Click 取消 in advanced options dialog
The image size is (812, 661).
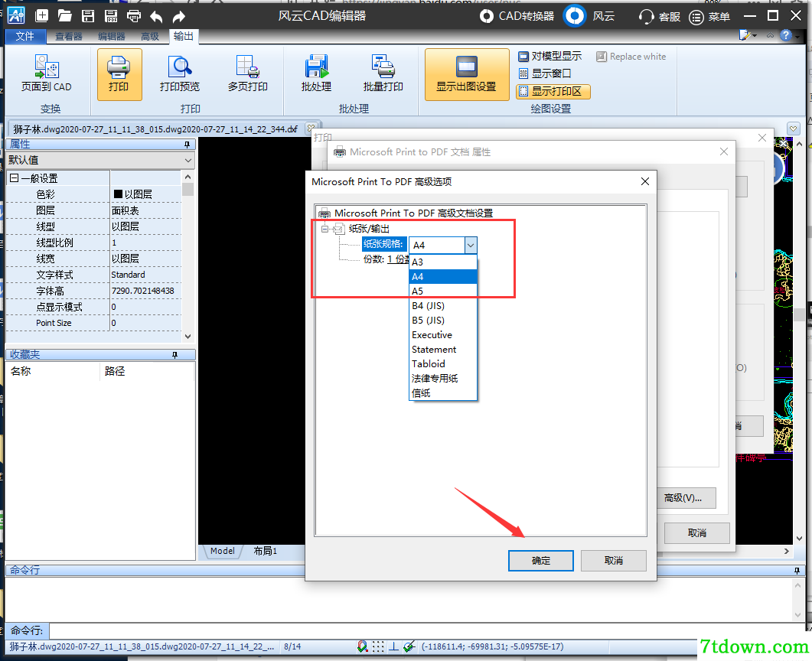[614, 561]
